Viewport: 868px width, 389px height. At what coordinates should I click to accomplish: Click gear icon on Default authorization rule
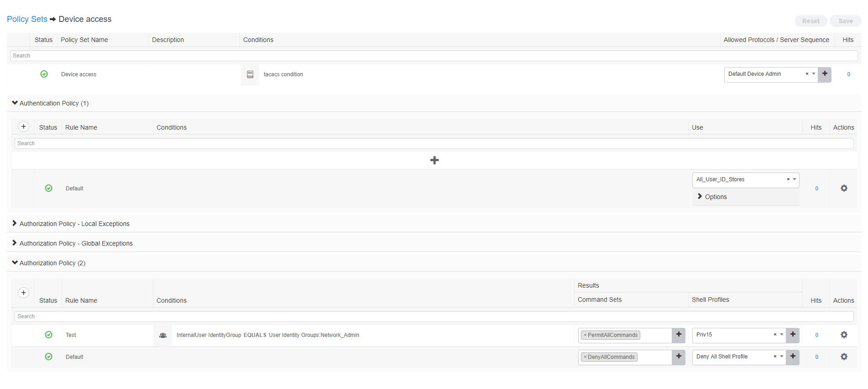click(x=844, y=357)
